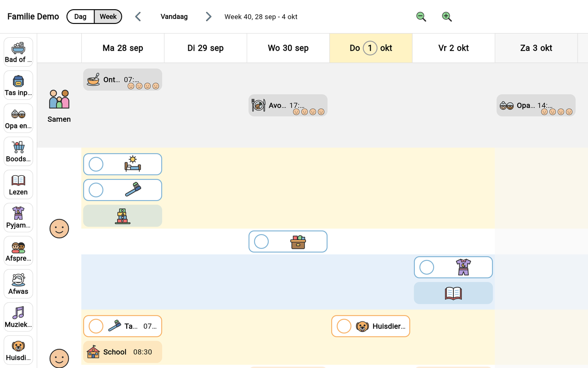Open the 'Do 1 okt' day column header

(x=371, y=48)
